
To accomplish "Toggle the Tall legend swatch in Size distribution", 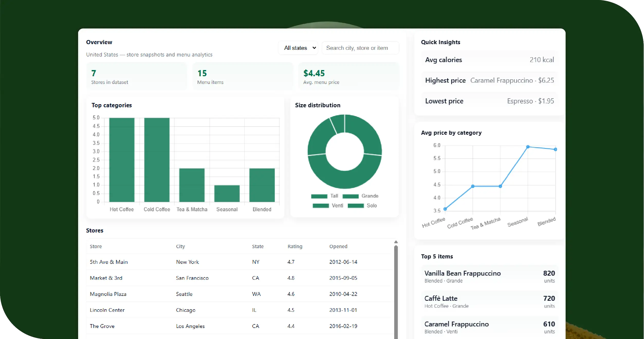I will tap(319, 196).
